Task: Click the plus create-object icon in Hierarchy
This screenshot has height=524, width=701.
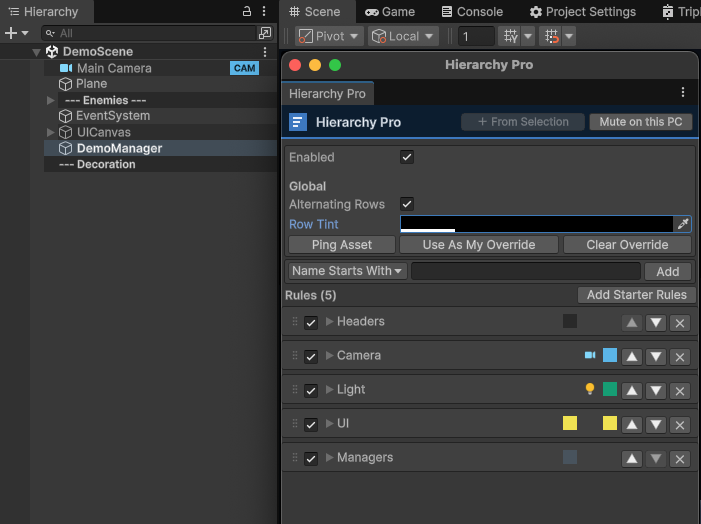Action: 11,33
